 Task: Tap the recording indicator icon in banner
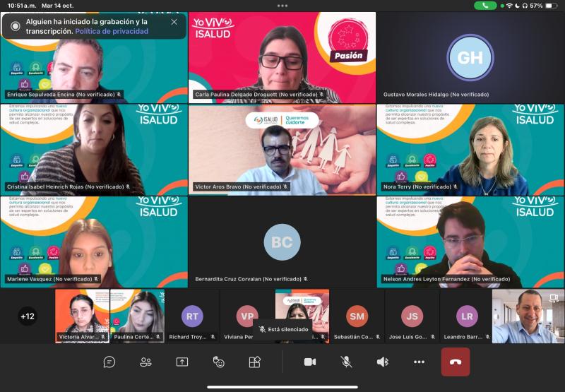tap(15, 26)
